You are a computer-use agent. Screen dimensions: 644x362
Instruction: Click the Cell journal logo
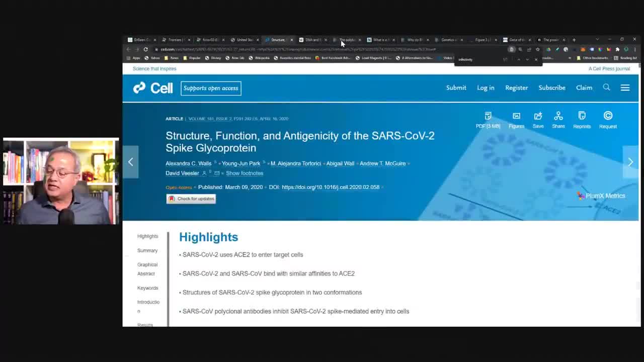click(x=153, y=88)
